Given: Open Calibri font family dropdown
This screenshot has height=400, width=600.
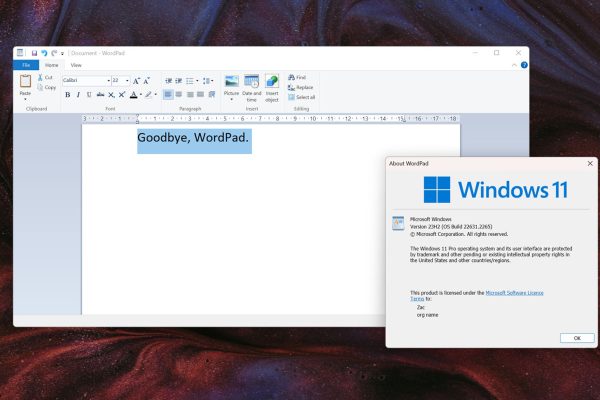Looking at the screenshot, I should coord(108,81).
